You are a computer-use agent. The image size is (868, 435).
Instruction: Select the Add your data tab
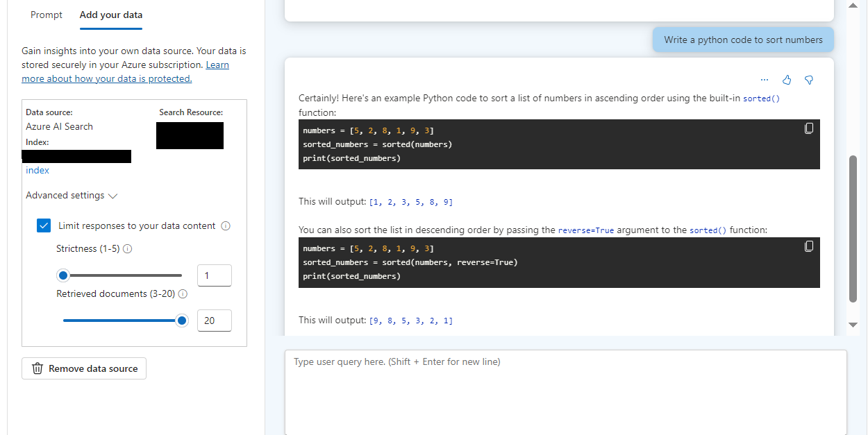click(x=111, y=15)
